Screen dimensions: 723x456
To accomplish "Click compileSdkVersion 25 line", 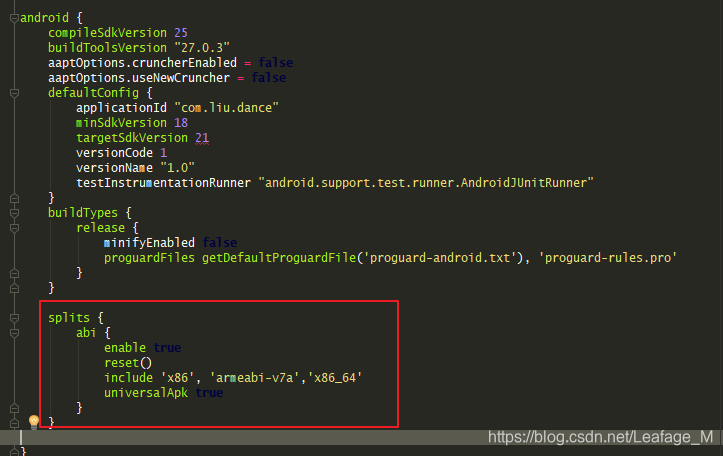I will 118,33.
